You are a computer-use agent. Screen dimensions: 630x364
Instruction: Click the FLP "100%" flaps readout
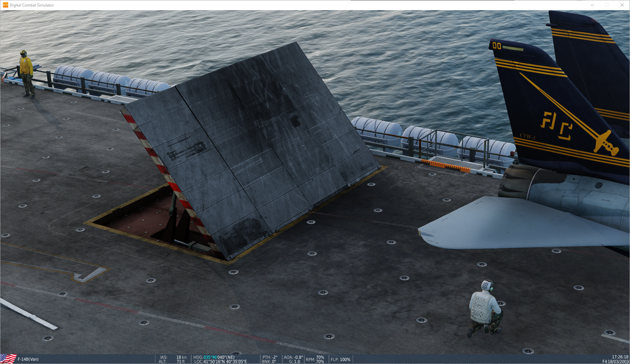[x=345, y=360]
